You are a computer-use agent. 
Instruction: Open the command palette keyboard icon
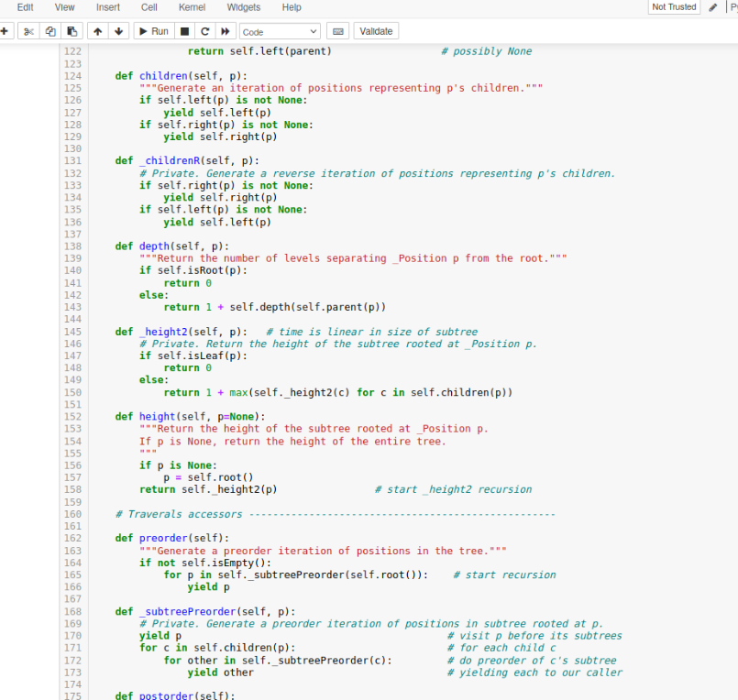pos(337,30)
